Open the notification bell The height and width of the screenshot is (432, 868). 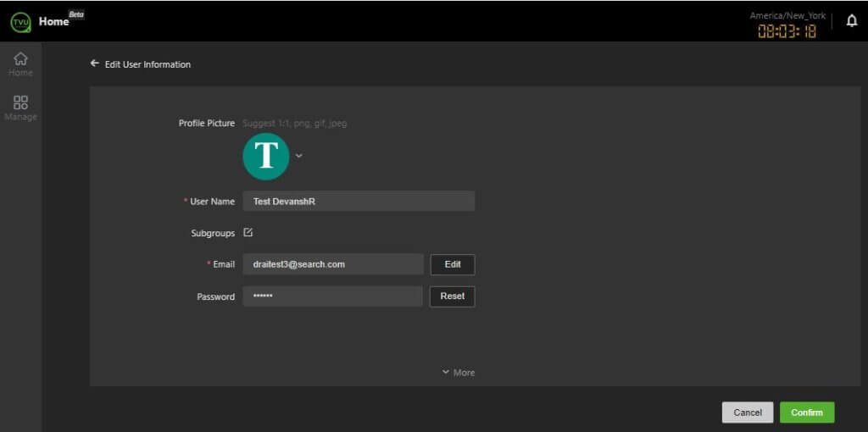[852, 22]
